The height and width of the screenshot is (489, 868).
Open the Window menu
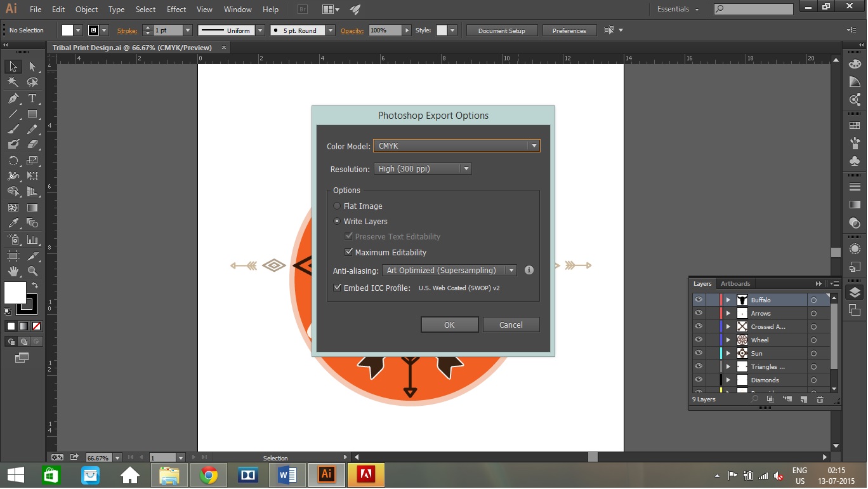[238, 10]
